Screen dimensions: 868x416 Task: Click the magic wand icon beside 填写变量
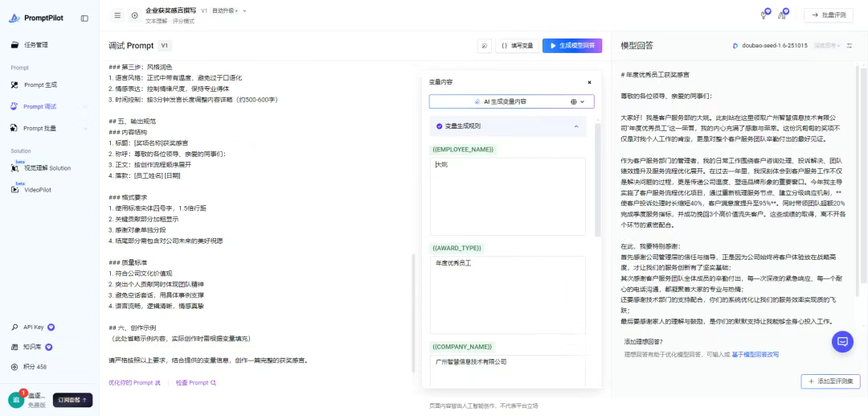coord(485,46)
